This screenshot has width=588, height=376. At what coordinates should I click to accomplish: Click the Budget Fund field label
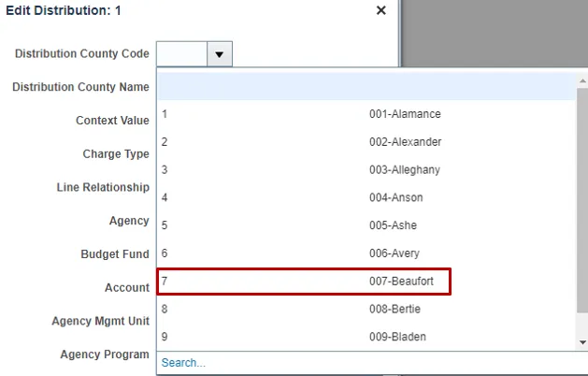click(114, 254)
